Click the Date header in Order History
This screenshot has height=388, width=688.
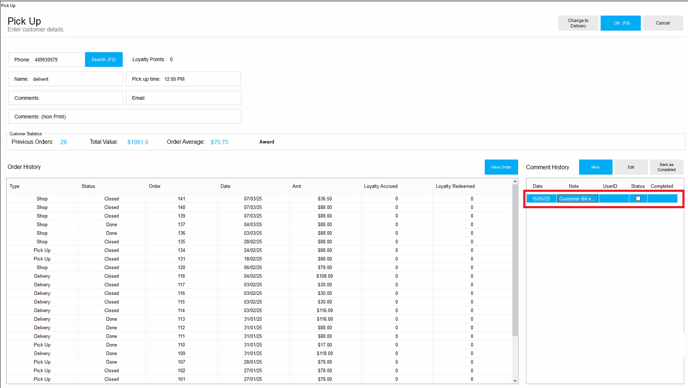click(253, 187)
